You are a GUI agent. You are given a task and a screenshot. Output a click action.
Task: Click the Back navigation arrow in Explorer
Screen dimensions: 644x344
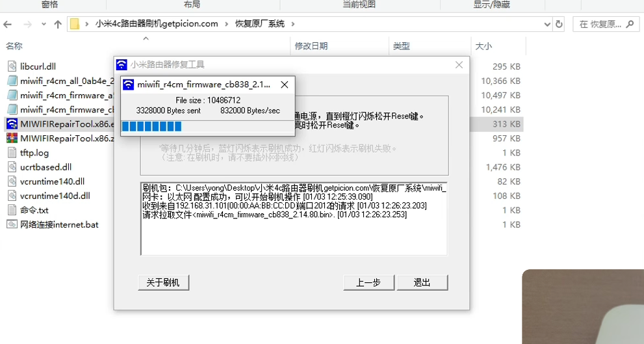tap(7, 24)
